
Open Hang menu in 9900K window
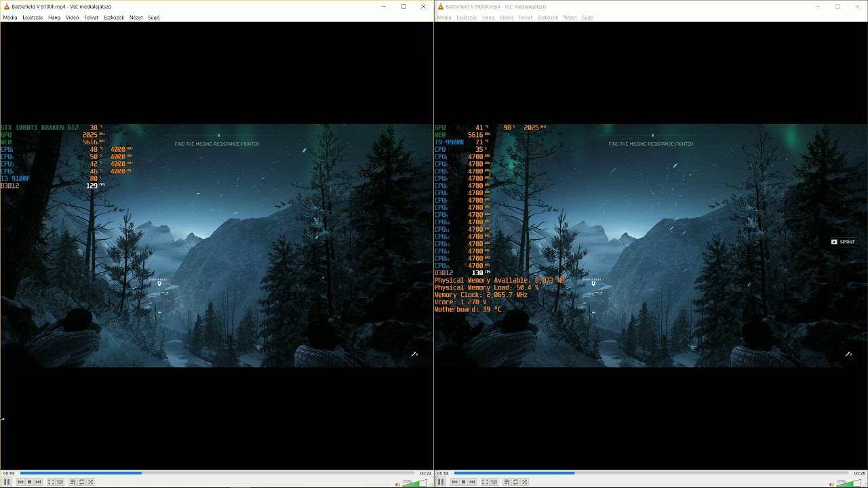click(488, 18)
